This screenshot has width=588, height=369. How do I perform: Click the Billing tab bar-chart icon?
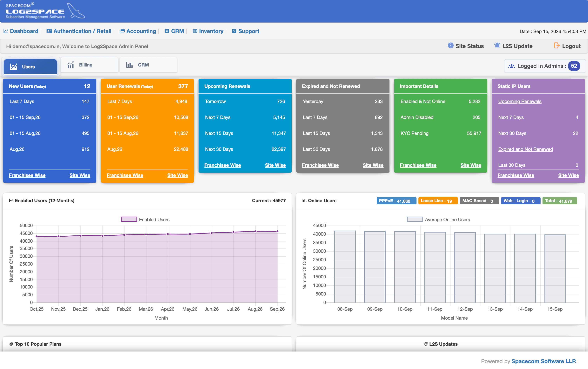coord(71,65)
